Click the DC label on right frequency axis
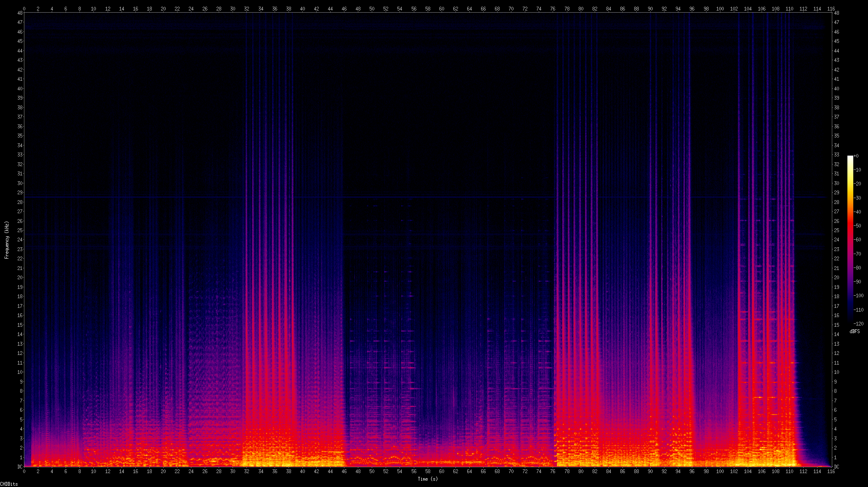Image resolution: width=868 pixels, height=487 pixels. (836, 467)
